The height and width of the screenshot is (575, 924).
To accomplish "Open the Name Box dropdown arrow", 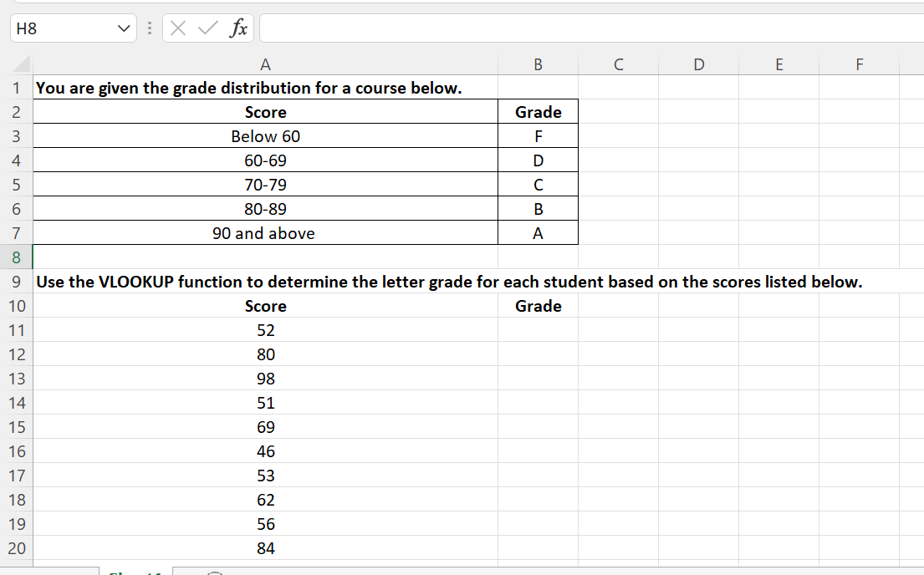I will tap(122, 28).
